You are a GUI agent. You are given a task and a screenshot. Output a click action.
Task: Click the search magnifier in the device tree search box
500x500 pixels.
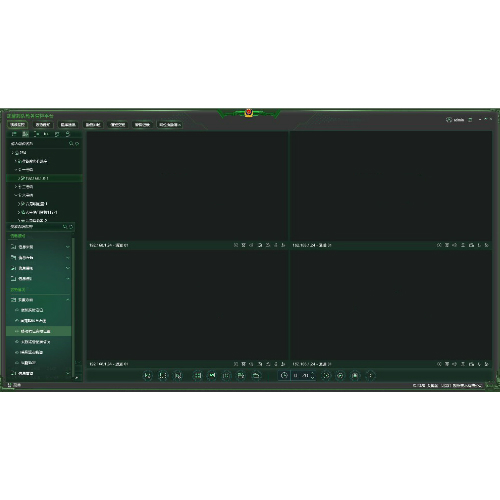click(71, 144)
